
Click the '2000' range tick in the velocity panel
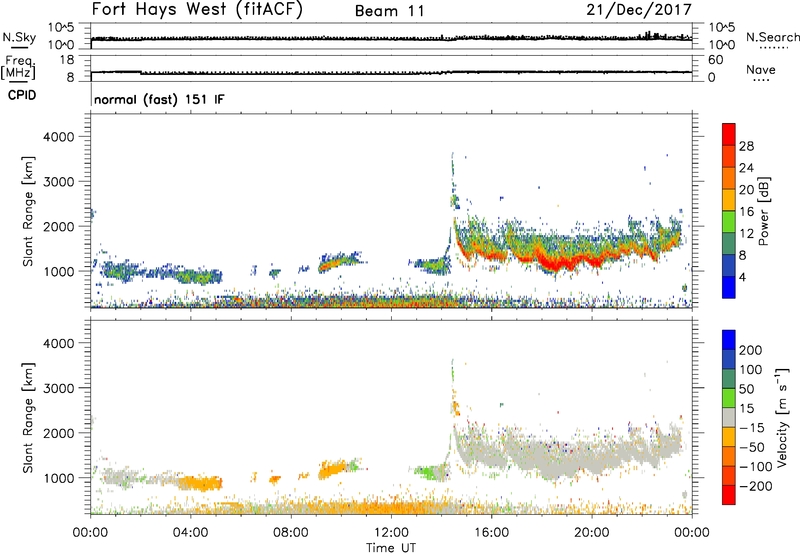click(59, 433)
